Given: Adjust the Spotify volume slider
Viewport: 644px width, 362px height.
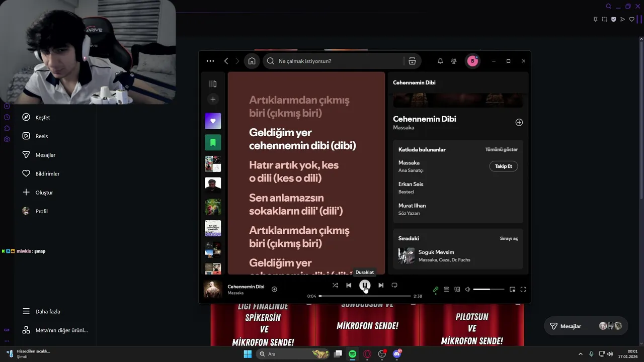Looking at the screenshot, I should pyautogui.click(x=489, y=289).
